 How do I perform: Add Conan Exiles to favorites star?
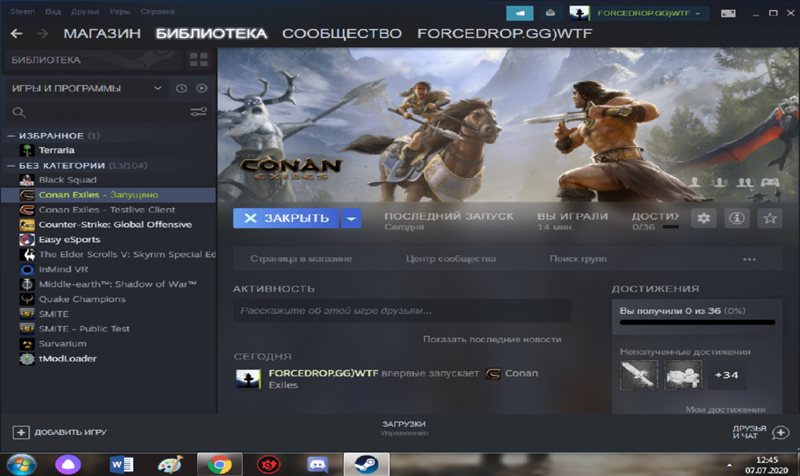[770, 218]
